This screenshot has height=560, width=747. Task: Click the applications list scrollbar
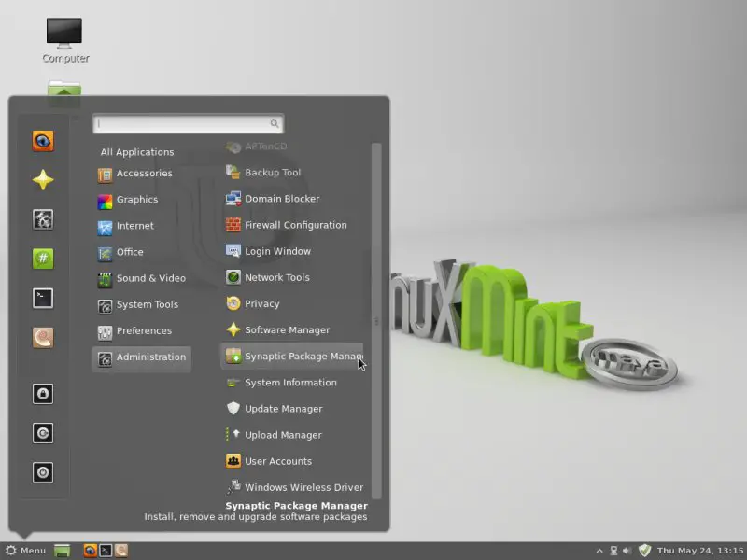pyautogui.click(x=376, y=321)
